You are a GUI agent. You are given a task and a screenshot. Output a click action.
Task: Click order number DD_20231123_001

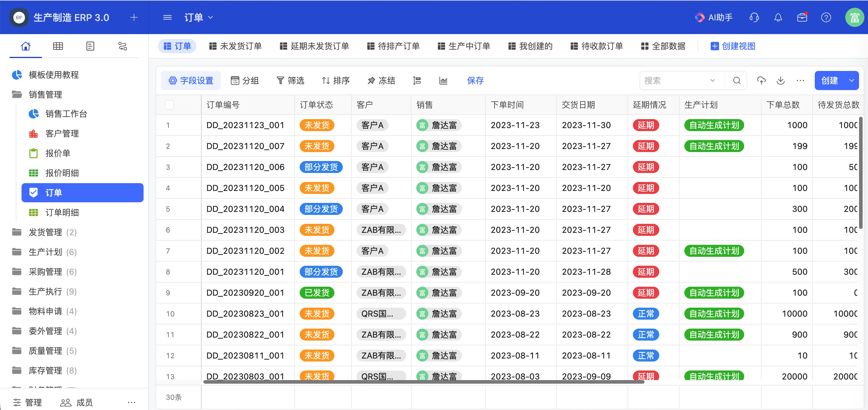click(245, 125)
